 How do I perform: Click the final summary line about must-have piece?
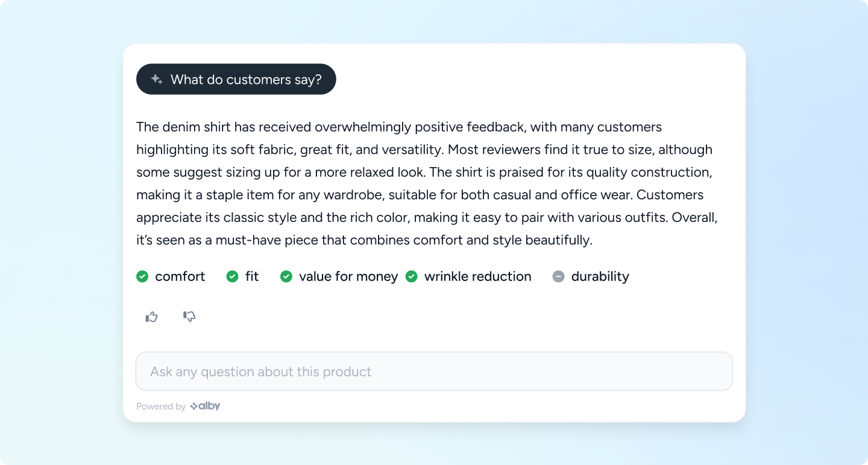(x=364, y=240)
